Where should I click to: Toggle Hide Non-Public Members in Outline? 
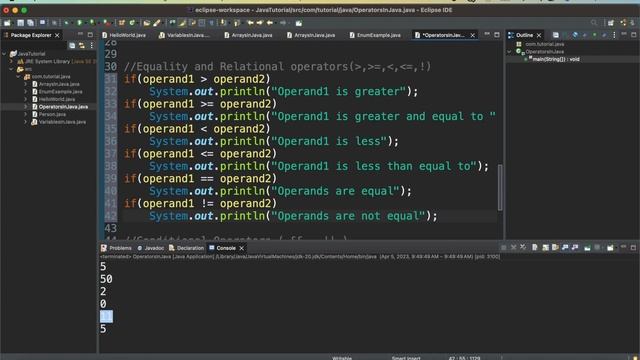pos(595,35)
